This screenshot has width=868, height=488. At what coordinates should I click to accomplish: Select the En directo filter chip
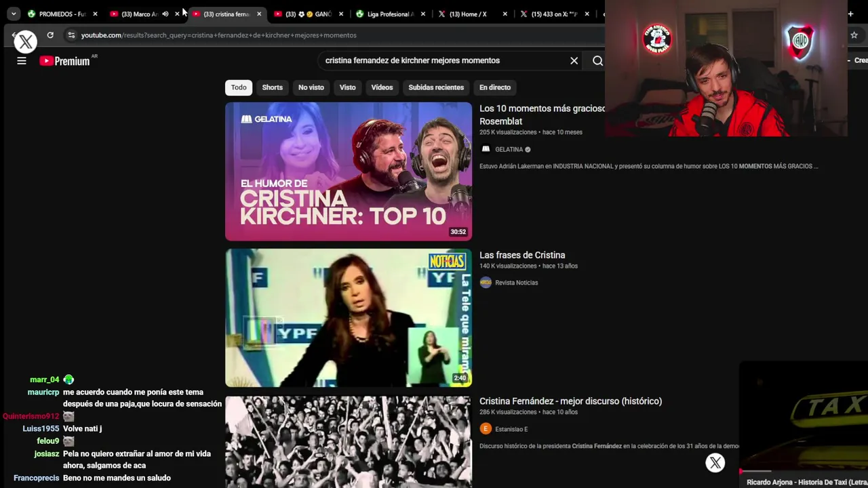point(495,87)
